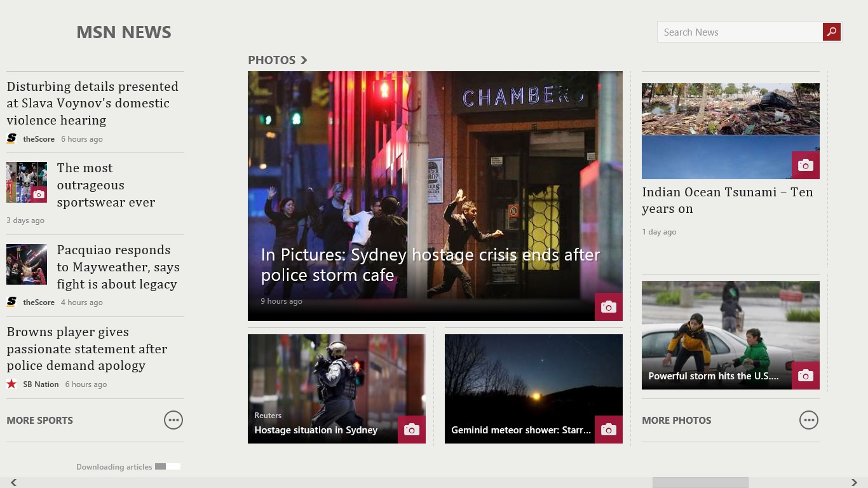Open MORE PHOTOS link

(677, 420)
